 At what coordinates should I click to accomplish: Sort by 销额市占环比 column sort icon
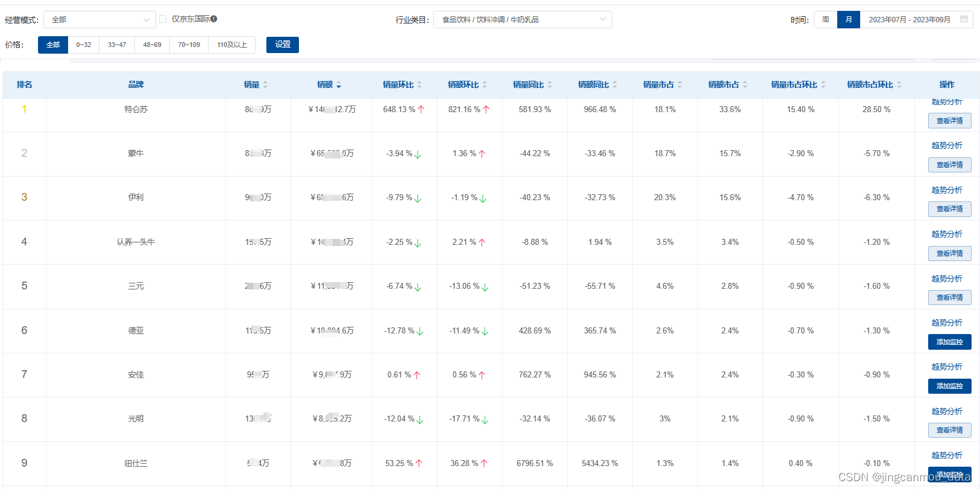click(899, 85)
